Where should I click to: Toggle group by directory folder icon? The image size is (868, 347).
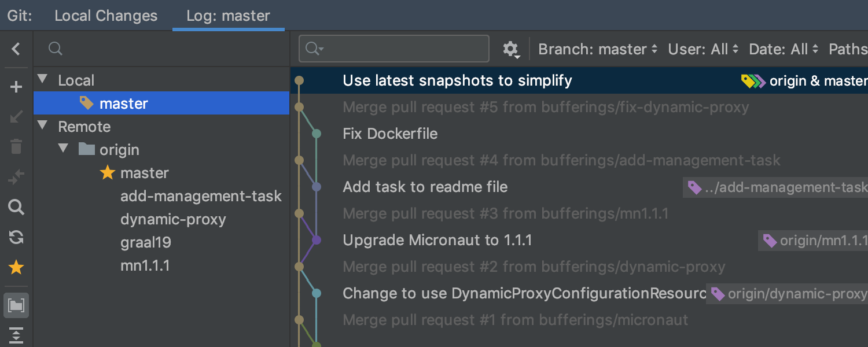16,305
